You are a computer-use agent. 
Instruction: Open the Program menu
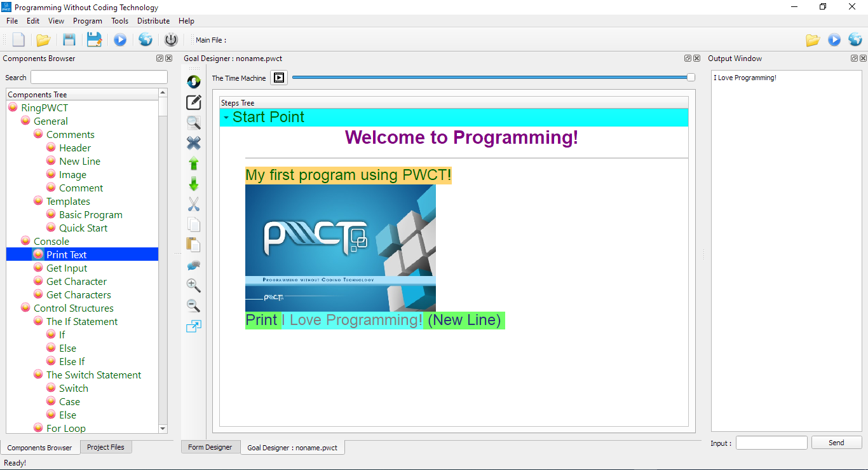tap(87, 21)
